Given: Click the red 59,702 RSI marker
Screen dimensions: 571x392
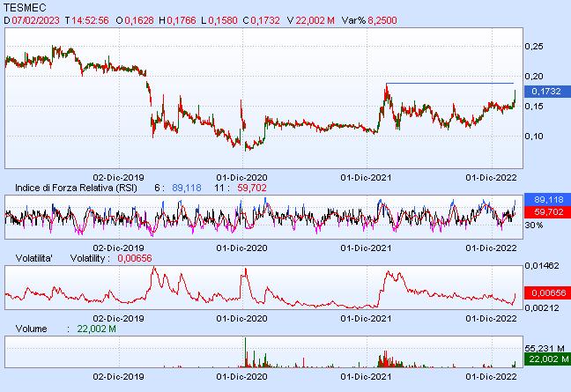Looking at the screenshot, I should (547, 211).
